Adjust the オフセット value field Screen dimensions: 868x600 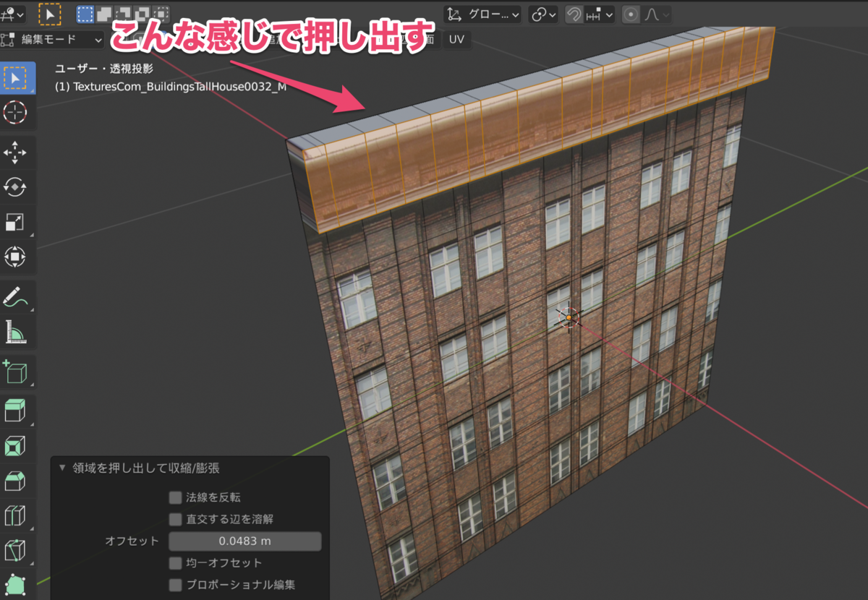[244, 541]
